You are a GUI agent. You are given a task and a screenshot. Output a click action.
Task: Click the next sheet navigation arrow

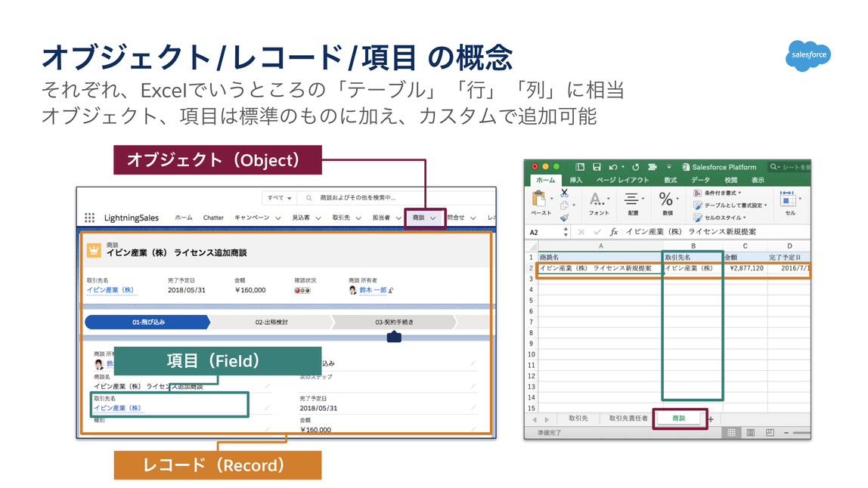click(x=547, y=419)
